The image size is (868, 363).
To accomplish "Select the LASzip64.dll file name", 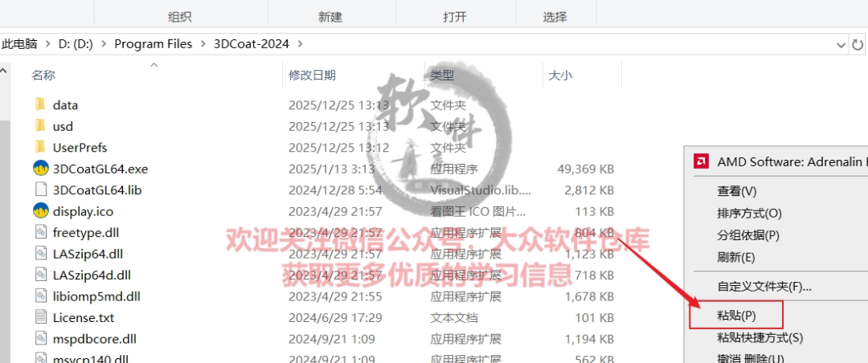I will 88,254.
